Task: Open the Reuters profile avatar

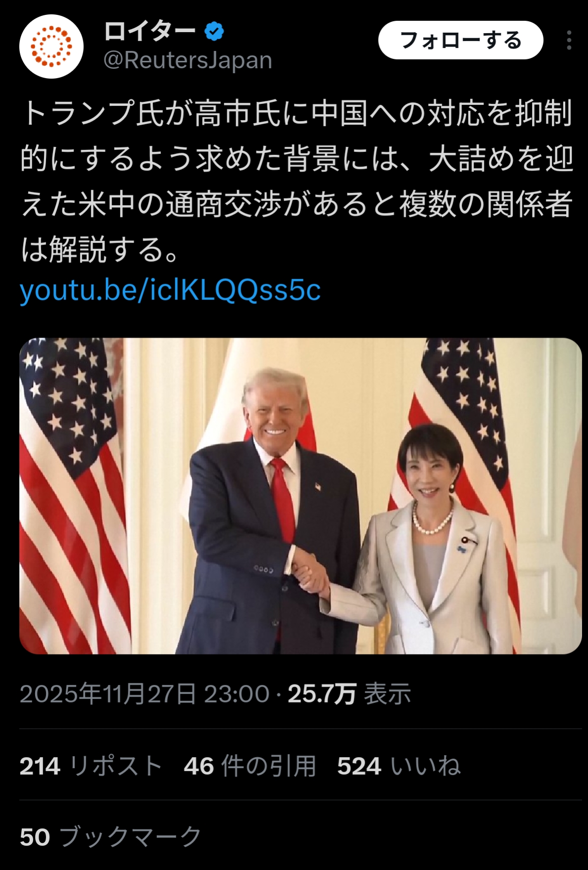Action: (51, 47)
